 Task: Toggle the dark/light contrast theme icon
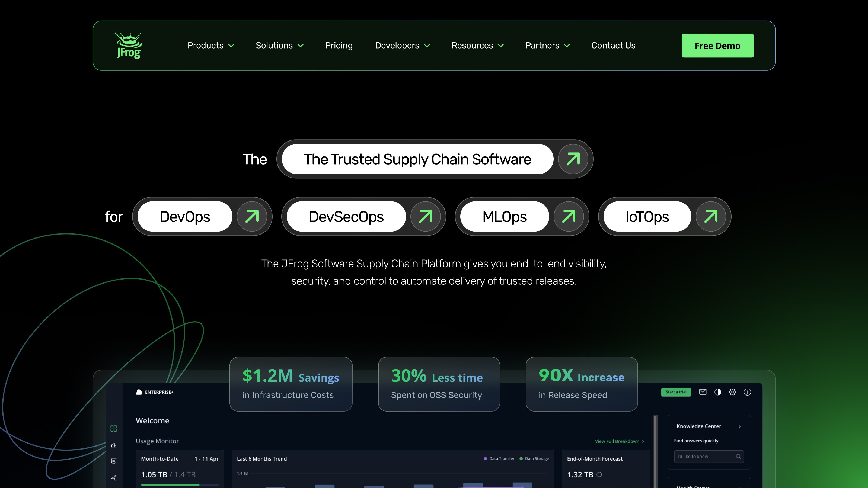click(x=718, y=392)
